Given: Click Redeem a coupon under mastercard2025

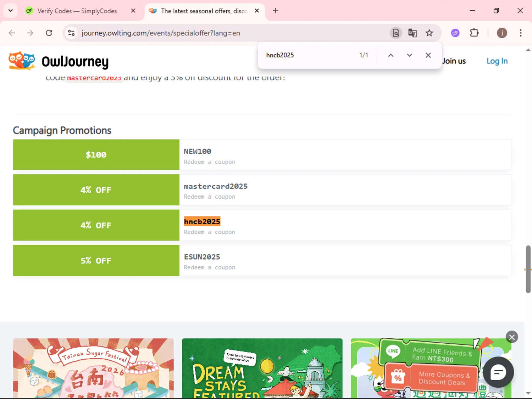Looking at the screenshot, I should [x=209, y=196].
